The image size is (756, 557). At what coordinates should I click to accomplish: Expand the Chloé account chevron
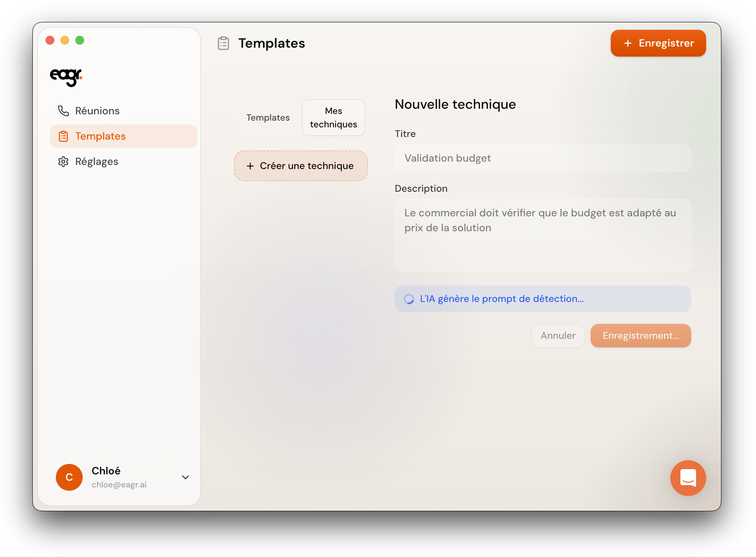pyautogui.click(x=185, y=477)
